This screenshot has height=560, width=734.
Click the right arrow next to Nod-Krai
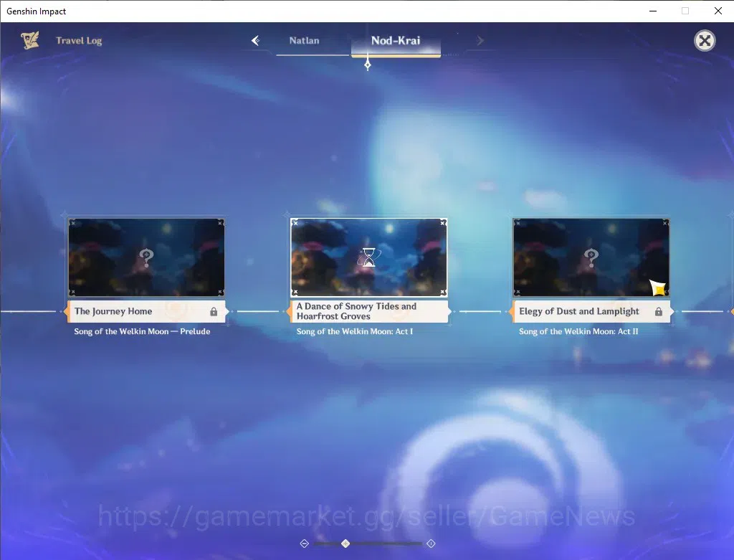[480, 41]
